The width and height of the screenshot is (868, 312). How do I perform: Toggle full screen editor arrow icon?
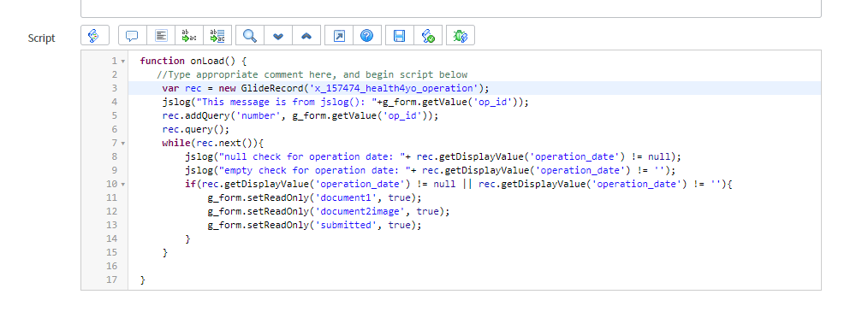pyautogui.click(x=339, y=36)
